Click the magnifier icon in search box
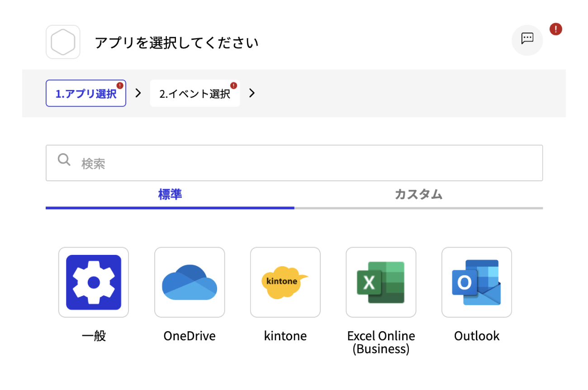588x390 pixels. (x=64, y=160)
